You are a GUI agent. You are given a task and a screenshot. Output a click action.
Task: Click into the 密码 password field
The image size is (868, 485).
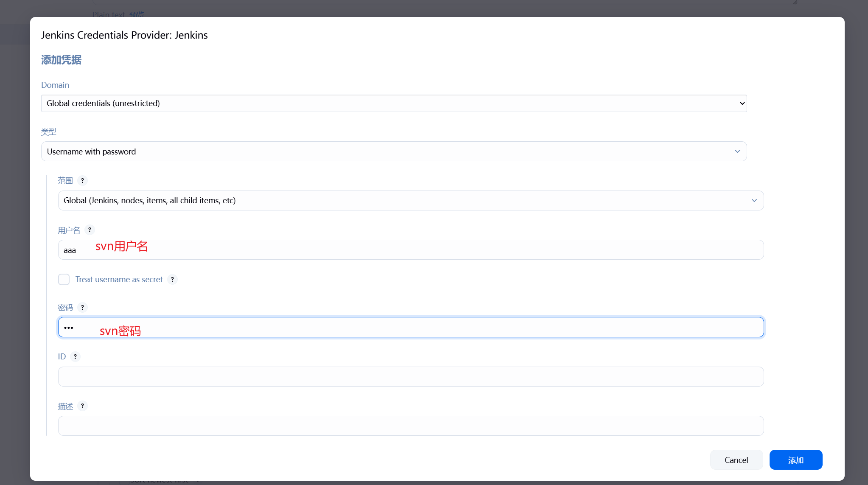tap(411, 327)
